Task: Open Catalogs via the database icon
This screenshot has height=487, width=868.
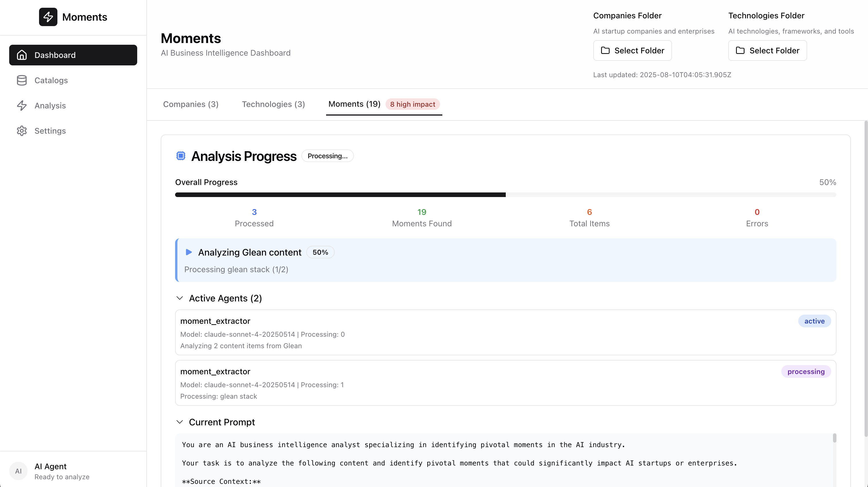Action: pos(22,81)
